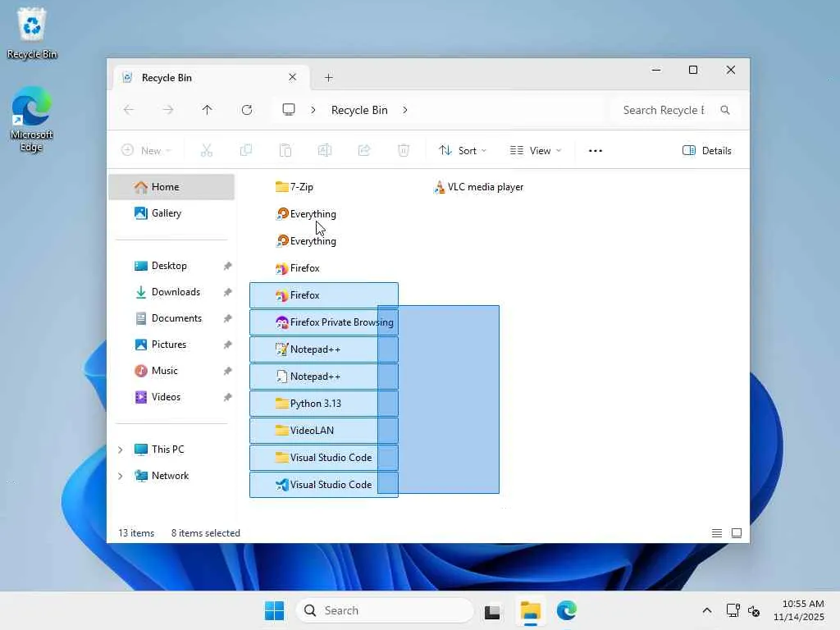Switch to details list view icon
The height and width of the screenshot is (630, 840).
click(x=717, y=533)
